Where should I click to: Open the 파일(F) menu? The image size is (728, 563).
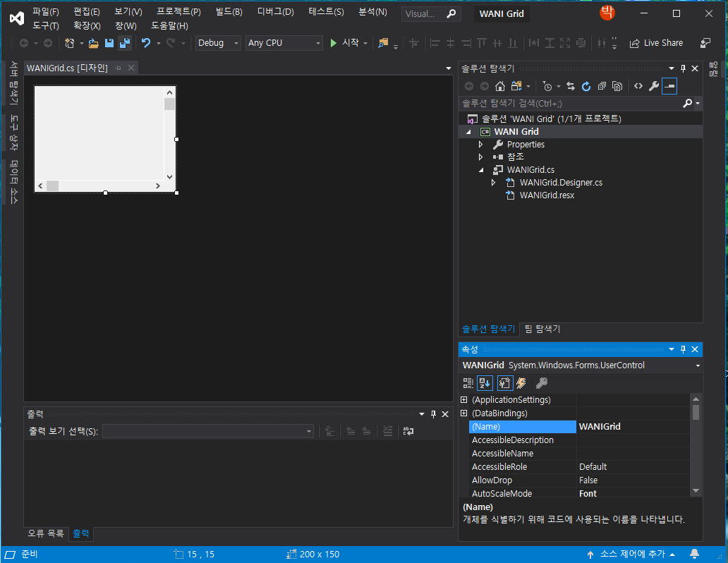(x=45, y=11)
